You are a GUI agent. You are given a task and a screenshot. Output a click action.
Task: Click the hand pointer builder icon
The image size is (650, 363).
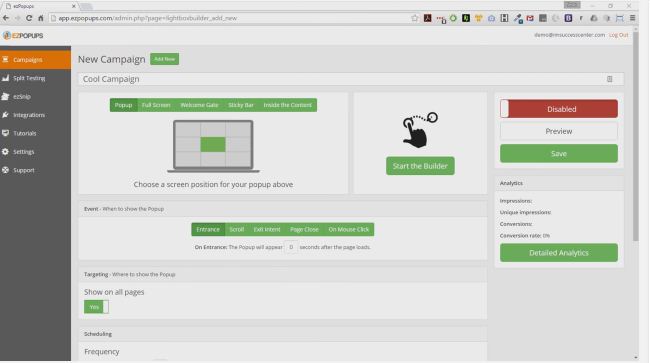pos(420,131)
